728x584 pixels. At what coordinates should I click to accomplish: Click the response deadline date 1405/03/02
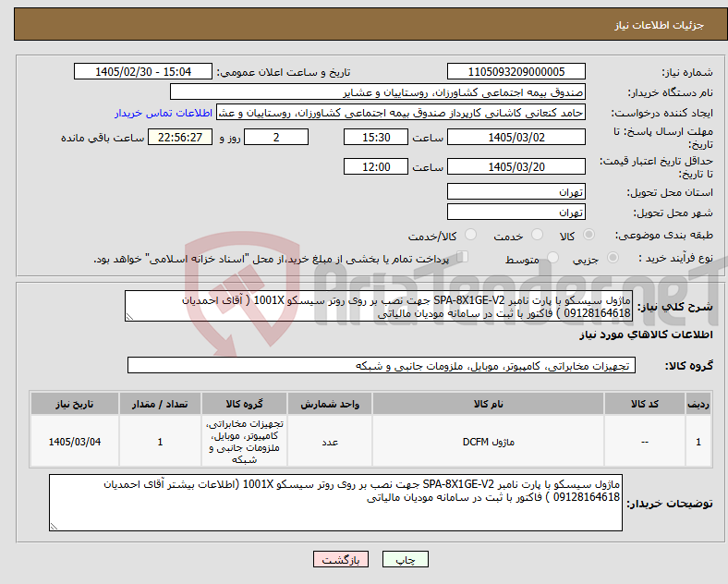click(x=516, y=138)
